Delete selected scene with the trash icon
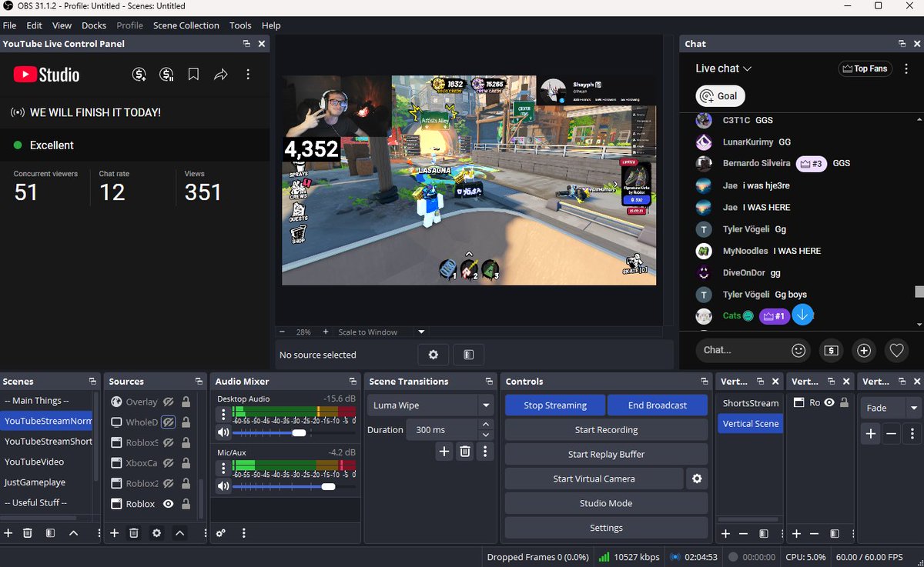This screenshot has width=924, height=567. pos(28,532)
